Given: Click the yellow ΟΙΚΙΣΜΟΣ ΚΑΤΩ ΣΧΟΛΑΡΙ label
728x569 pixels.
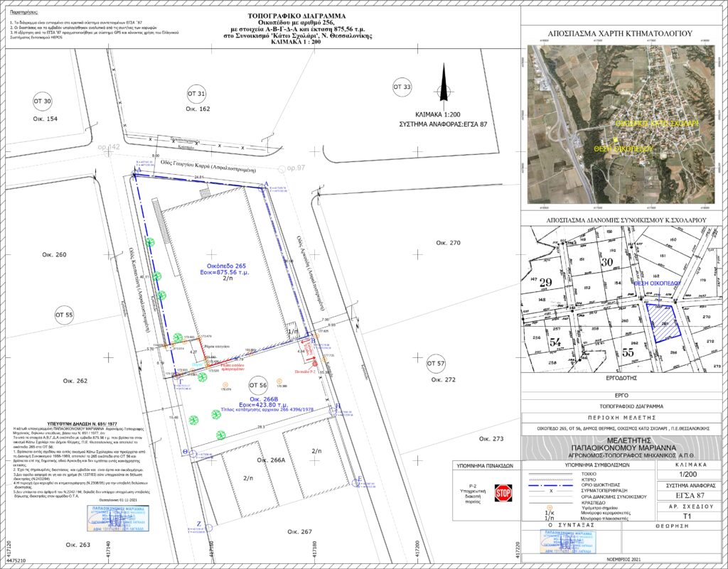Looking at the screenshot, I should (x=657, y=124).
